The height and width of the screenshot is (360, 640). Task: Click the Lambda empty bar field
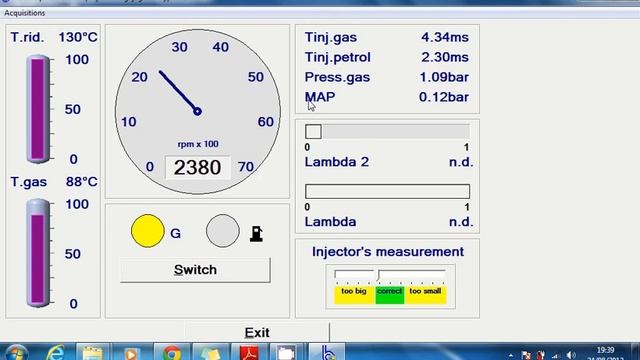[387, 191]
